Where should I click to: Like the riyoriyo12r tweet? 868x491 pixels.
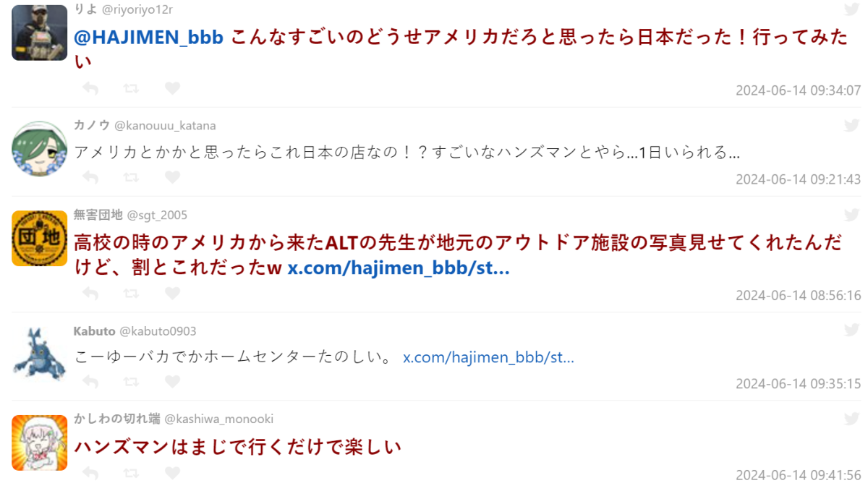pos(172,89)
